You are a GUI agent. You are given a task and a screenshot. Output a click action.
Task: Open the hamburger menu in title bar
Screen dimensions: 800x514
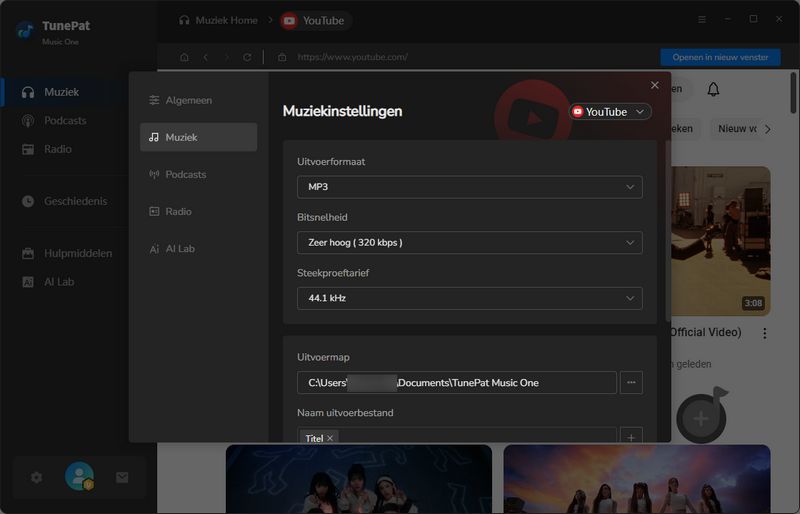pos(702,19)
